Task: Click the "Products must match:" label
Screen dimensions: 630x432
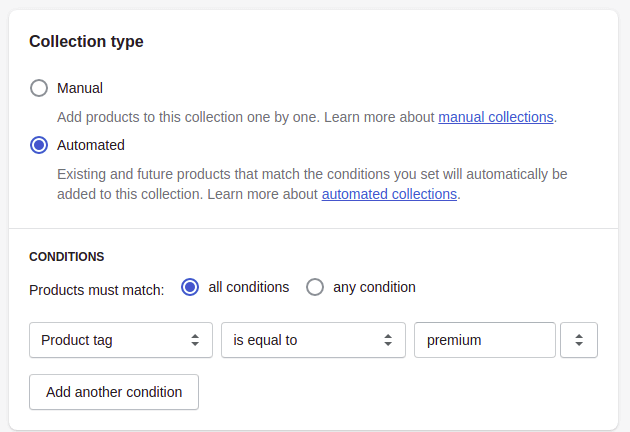Action: 96,289
